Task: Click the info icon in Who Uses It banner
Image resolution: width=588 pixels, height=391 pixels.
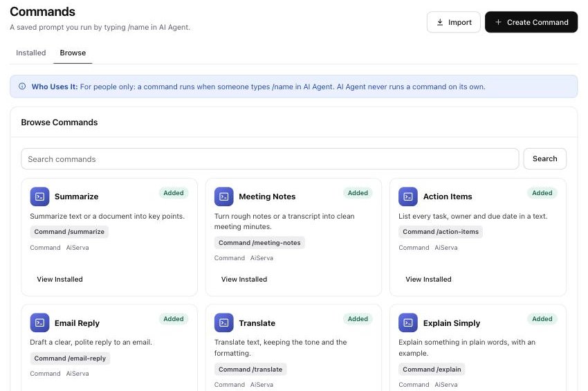Action: coord(22,87)
